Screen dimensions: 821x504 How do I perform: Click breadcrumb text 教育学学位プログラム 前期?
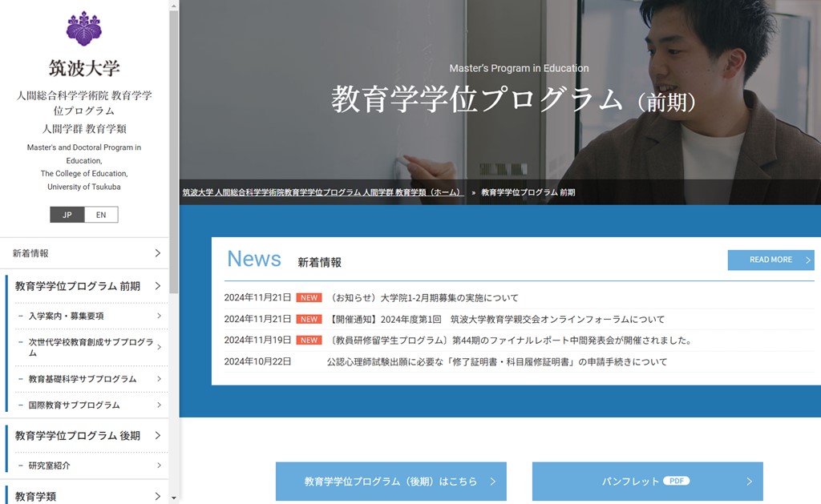[528, 192]
